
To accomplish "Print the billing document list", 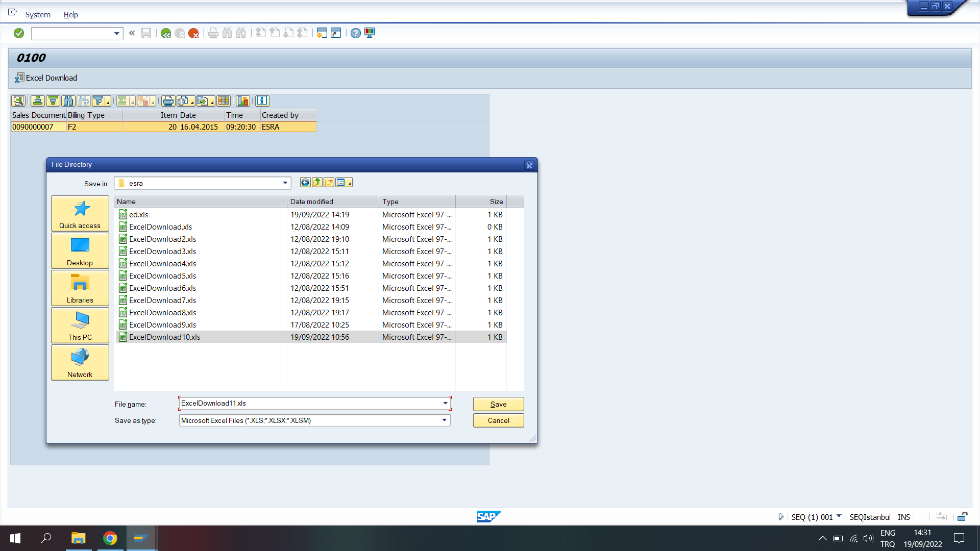I will point(168,101).
